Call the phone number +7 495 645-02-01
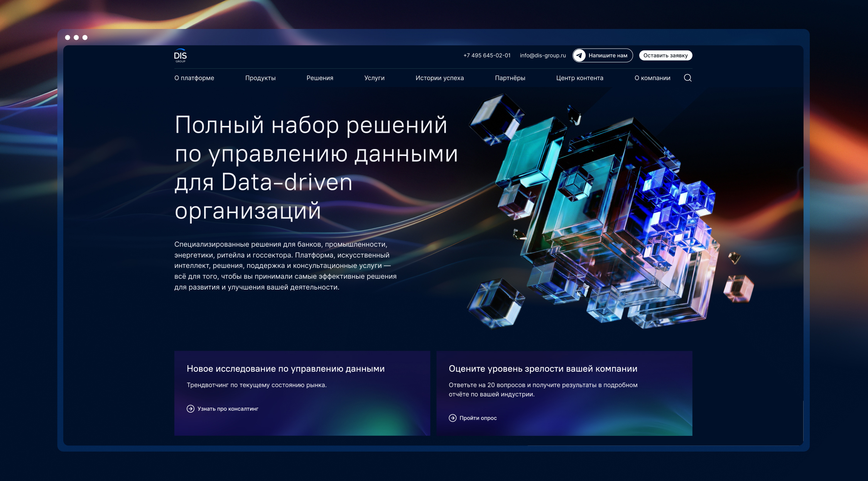The image size is (868, 481). (x=487, y=56)
